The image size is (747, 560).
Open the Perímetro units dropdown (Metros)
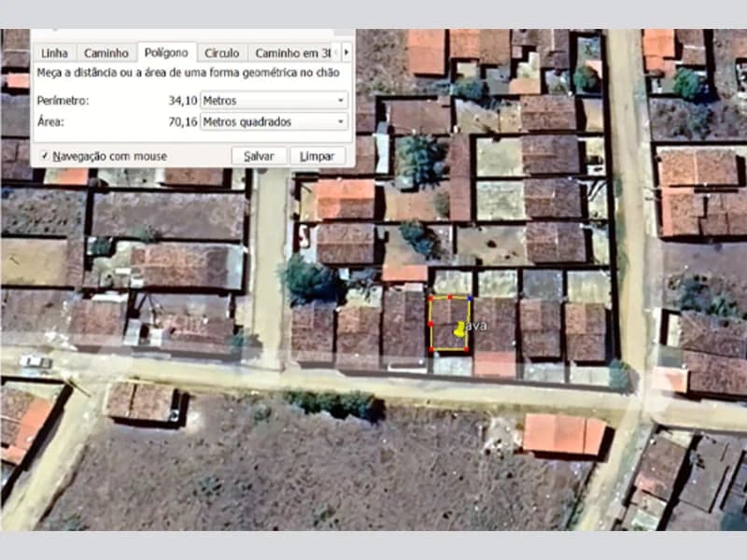(x=274, y=101)
